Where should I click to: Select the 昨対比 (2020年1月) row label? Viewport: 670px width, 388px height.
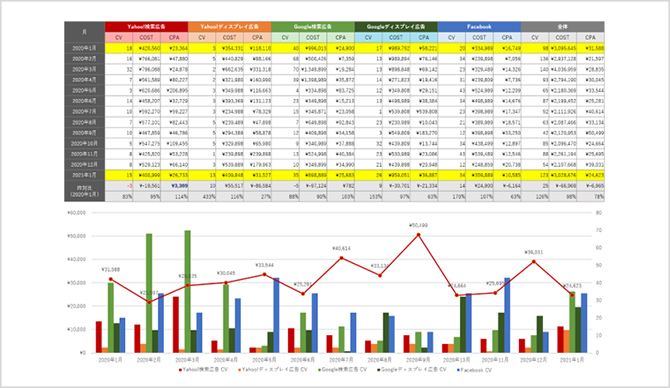coord(85,191)
